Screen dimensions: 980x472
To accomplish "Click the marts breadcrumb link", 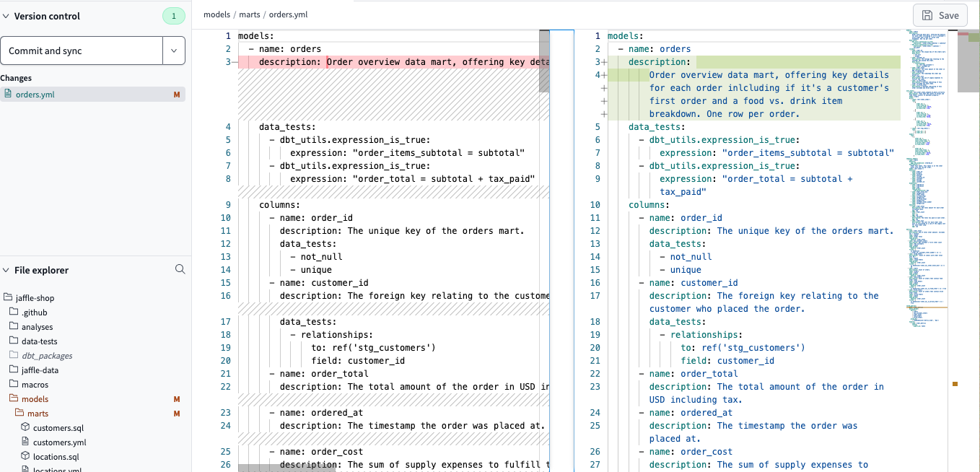I will click(x=249, y=13).
